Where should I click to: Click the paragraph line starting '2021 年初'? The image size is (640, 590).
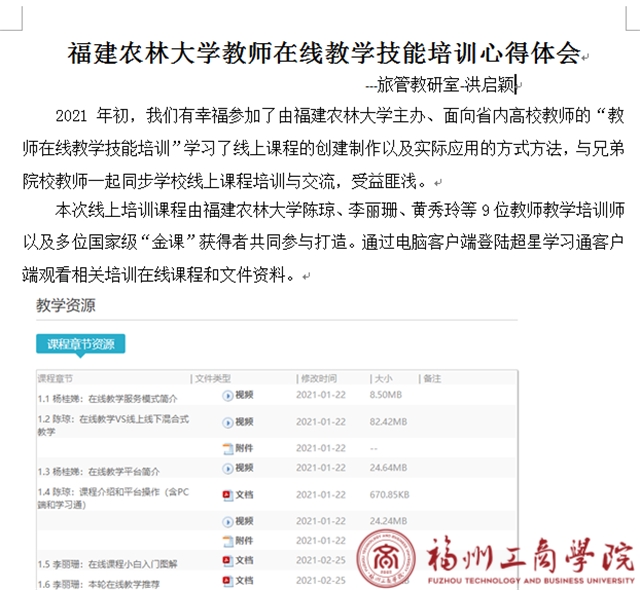[x=340, y=116]
